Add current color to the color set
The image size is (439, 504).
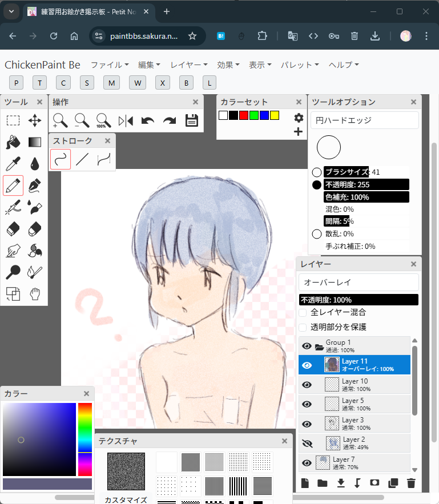(298, 132)
